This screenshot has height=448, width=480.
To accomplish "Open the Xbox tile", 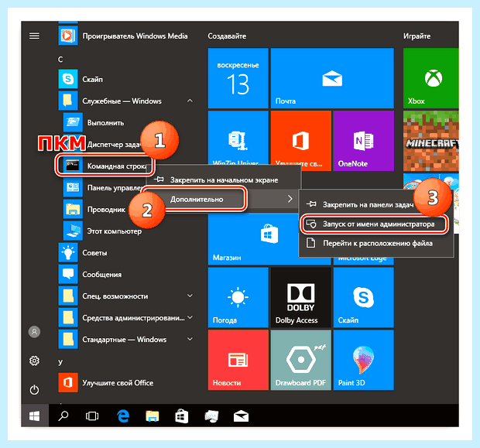I will (x=431, y=78).
